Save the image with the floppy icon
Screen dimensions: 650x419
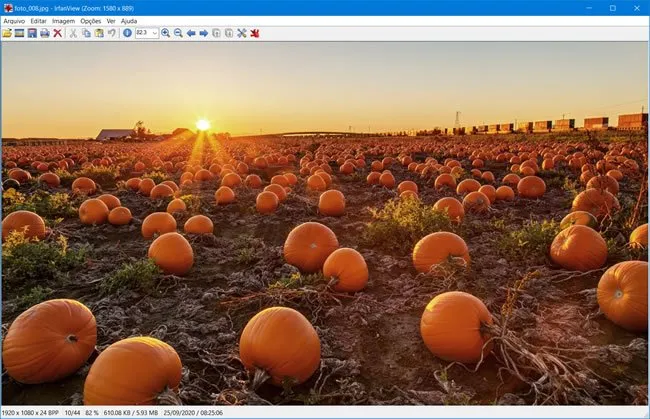(32, 33)
